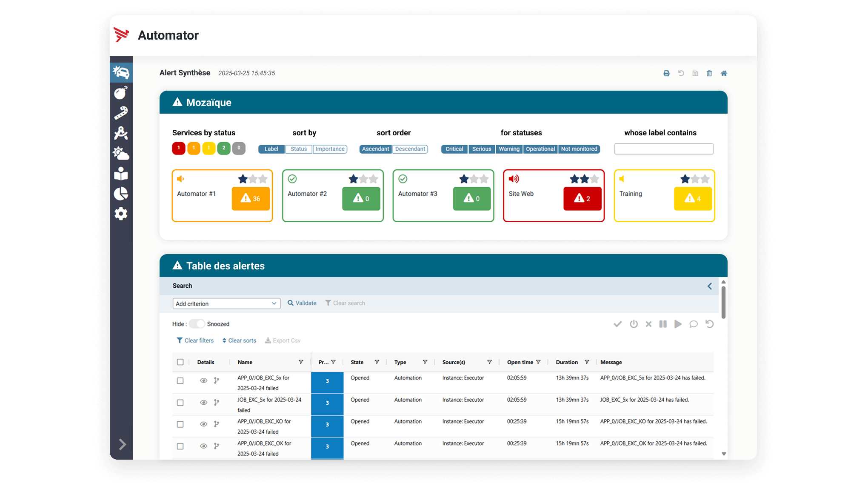868x489 pixels.
Task: Click the print icon at top right
Action: 666,73
